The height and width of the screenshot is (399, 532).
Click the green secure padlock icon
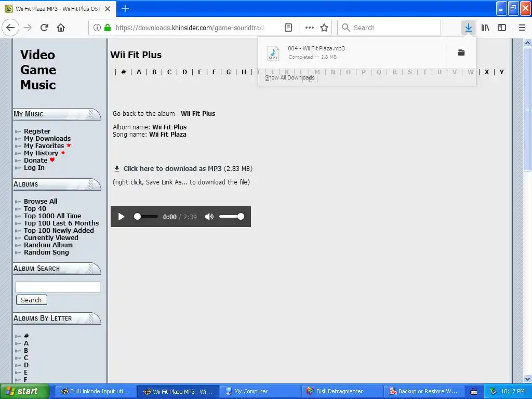click(108, 28)
